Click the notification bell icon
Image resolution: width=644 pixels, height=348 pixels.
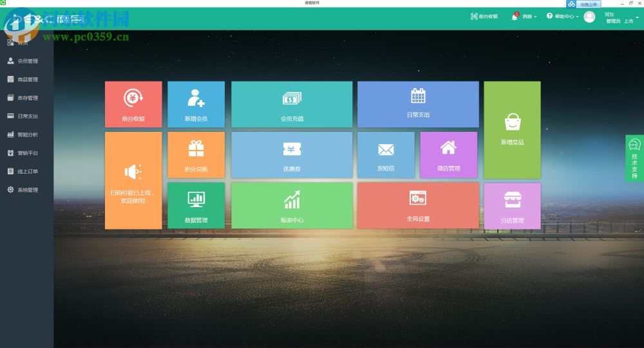coord(514,17)
